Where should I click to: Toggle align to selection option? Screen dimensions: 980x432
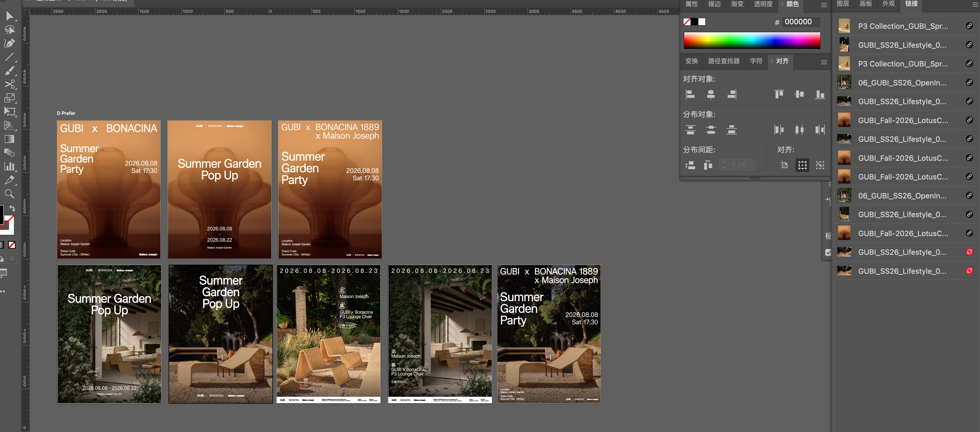(x=802, y=165)
